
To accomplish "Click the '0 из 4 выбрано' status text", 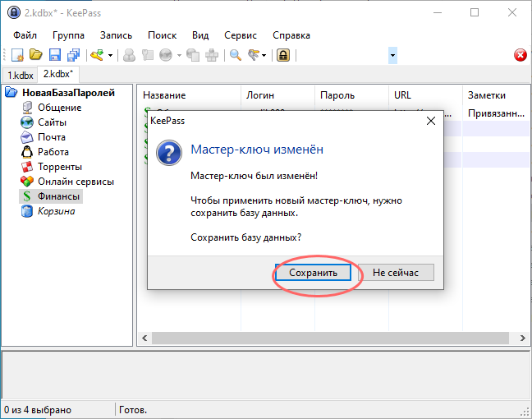I will pos(38,410).
